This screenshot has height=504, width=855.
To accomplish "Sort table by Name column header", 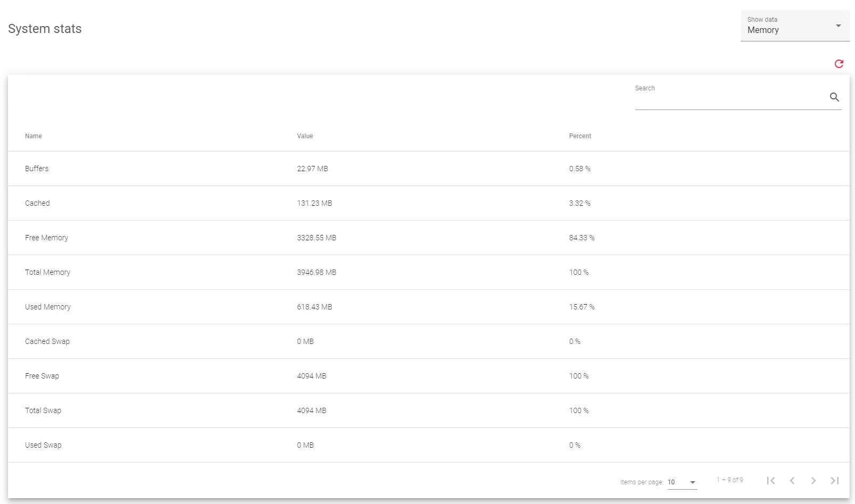I will click(x=34, y=136).
